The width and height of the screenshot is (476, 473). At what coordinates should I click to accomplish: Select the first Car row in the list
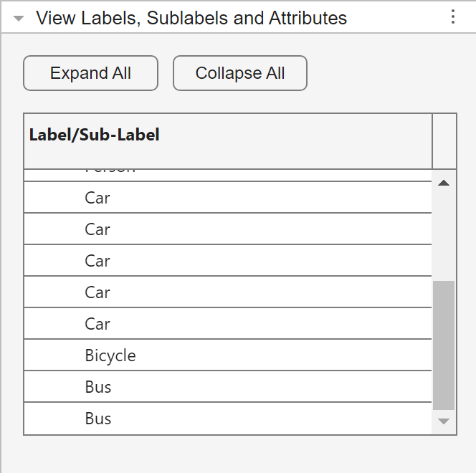[x=227, y=198]
